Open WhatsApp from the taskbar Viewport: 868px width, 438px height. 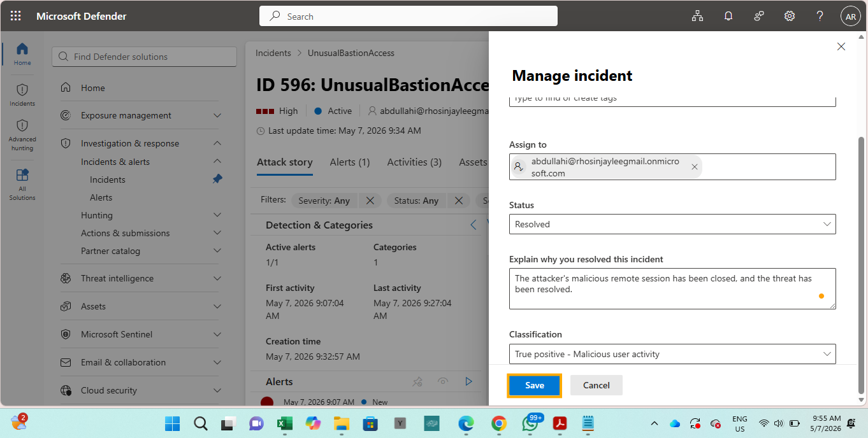point(530,423)
